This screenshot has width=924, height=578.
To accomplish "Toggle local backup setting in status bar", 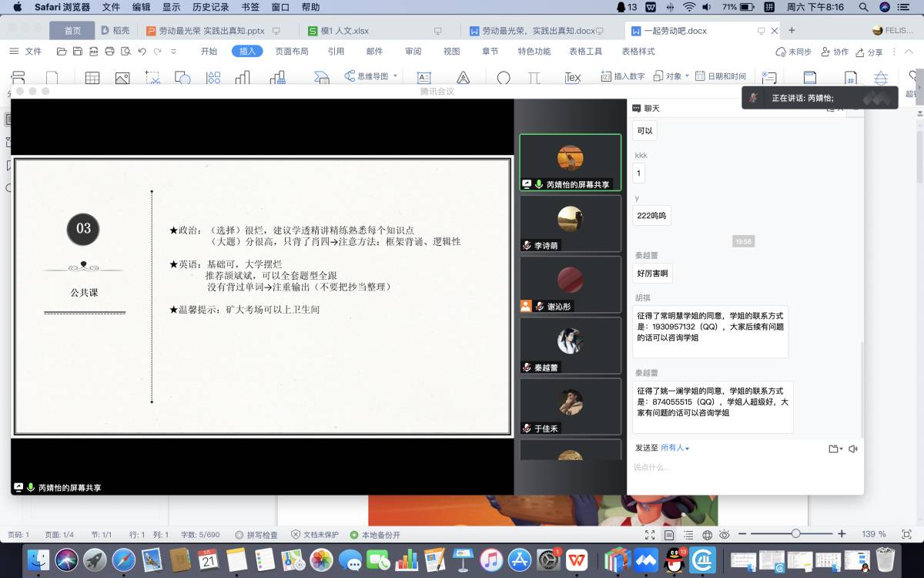I will tap(374, 535).
